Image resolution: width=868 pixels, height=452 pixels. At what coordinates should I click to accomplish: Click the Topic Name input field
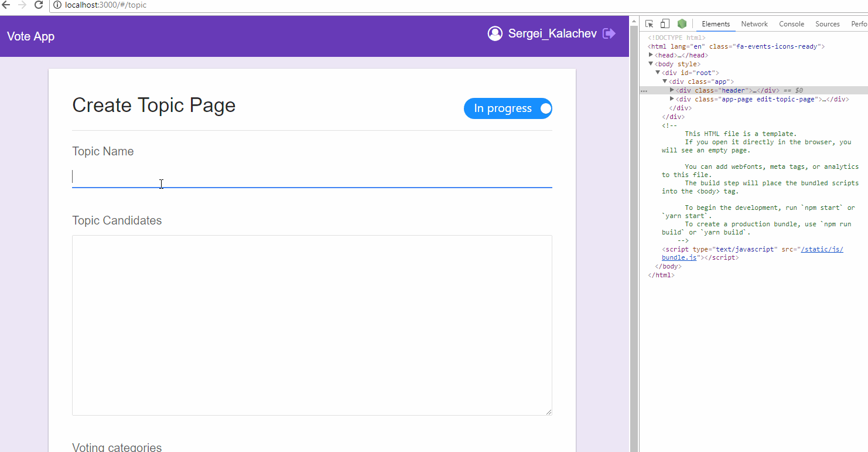312,177
